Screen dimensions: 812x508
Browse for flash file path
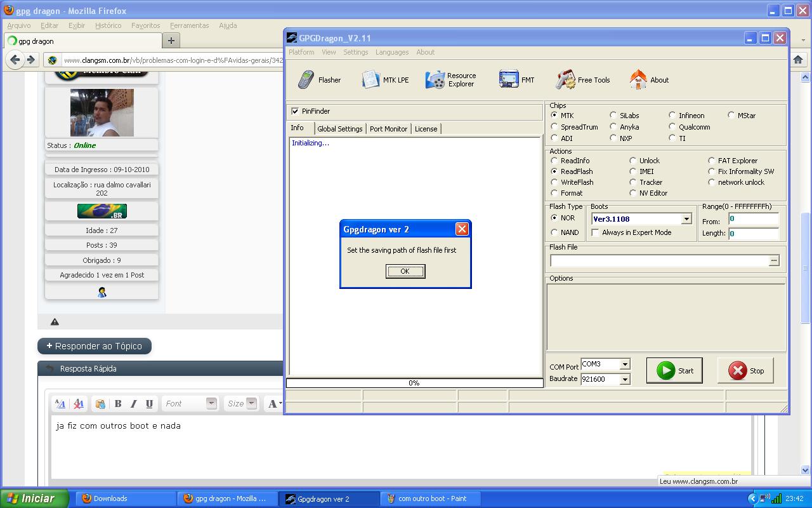[x=774, y=260]
